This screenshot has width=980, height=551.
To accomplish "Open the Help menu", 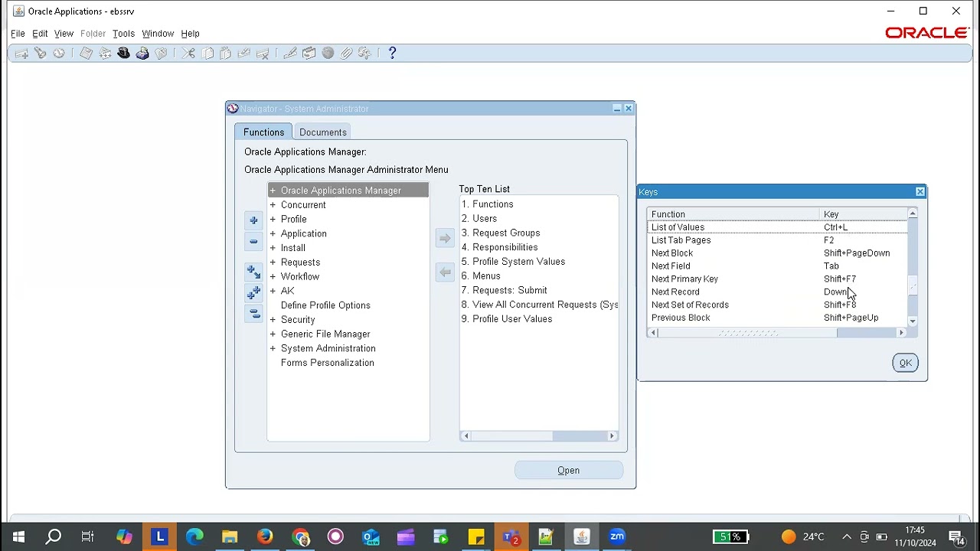I will tap(190, 34).
